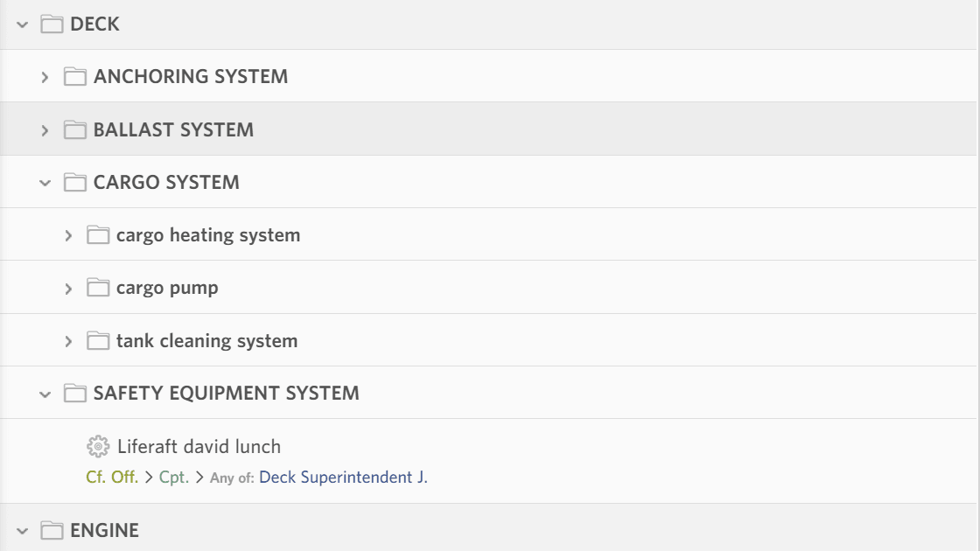Click the cargo heating system folder icon
980x551 pixels.
98,234
